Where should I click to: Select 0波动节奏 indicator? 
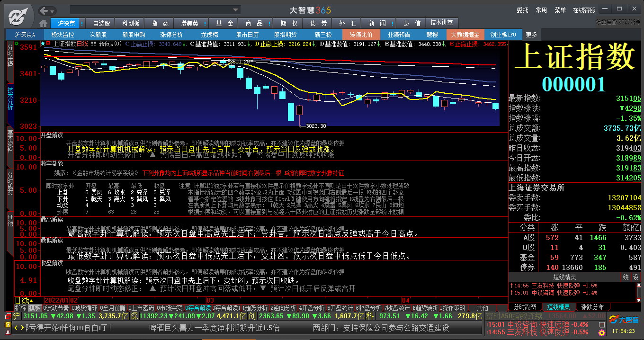coord(56,308)
